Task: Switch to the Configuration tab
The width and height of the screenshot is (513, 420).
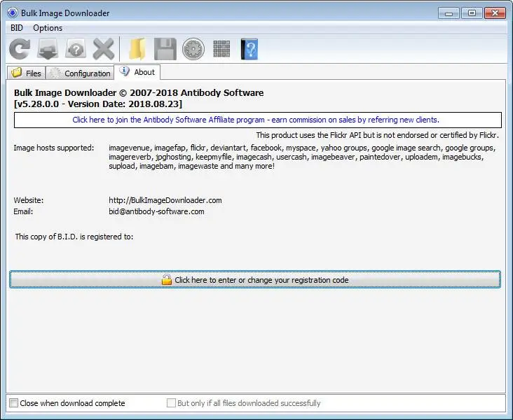Action: pos(79,73)
